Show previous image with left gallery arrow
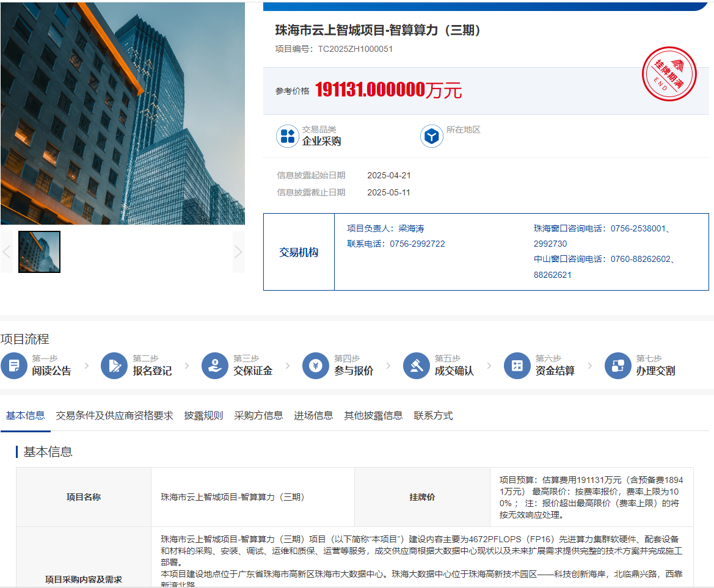The image size is (714, 588). [x=6, y=252]
